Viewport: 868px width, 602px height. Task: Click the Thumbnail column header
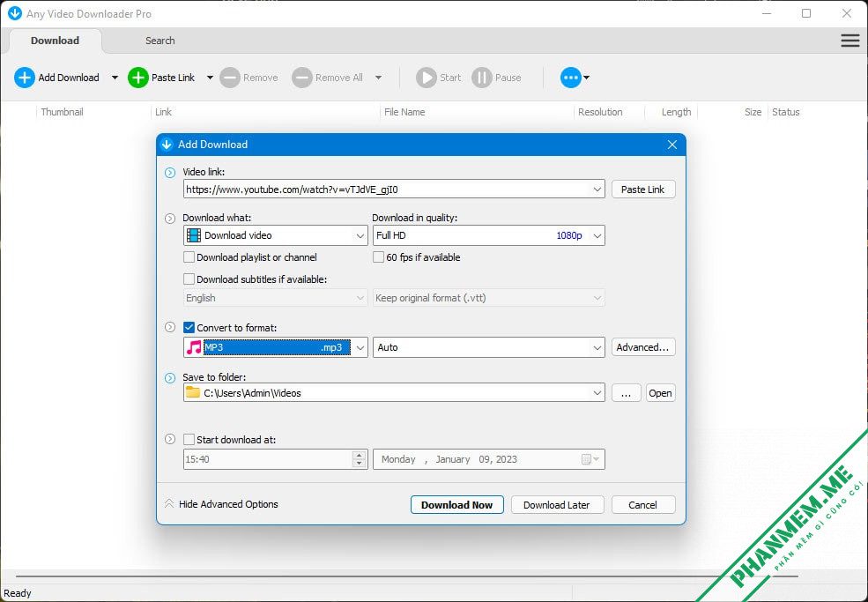pos(62,112)
